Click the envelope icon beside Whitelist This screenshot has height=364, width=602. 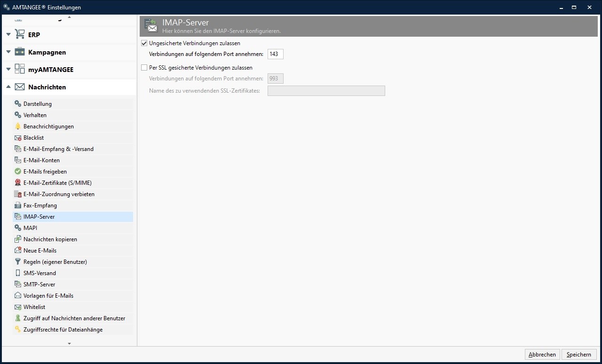point(18,307)
